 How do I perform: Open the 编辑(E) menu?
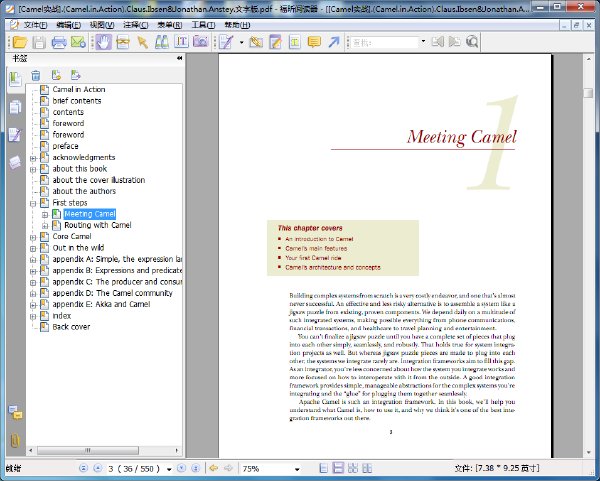[68, 25]
